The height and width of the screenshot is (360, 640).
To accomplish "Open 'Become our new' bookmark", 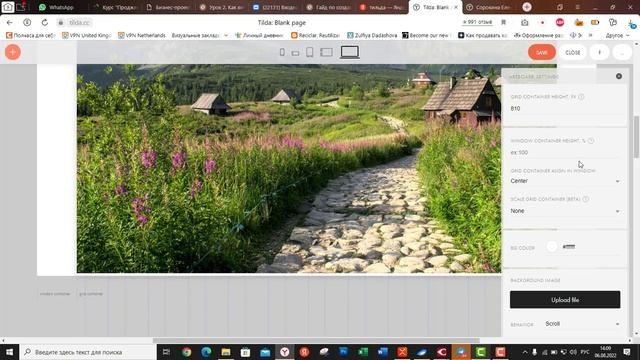I will pos(427,36).
